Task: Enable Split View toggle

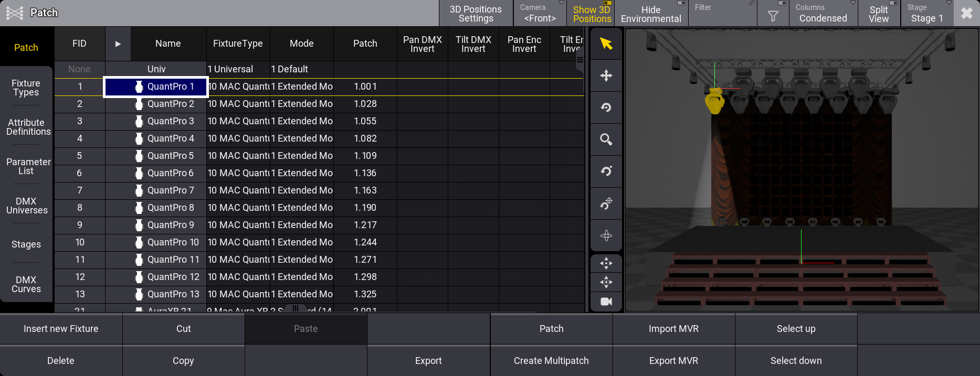Action: [878, 14]
